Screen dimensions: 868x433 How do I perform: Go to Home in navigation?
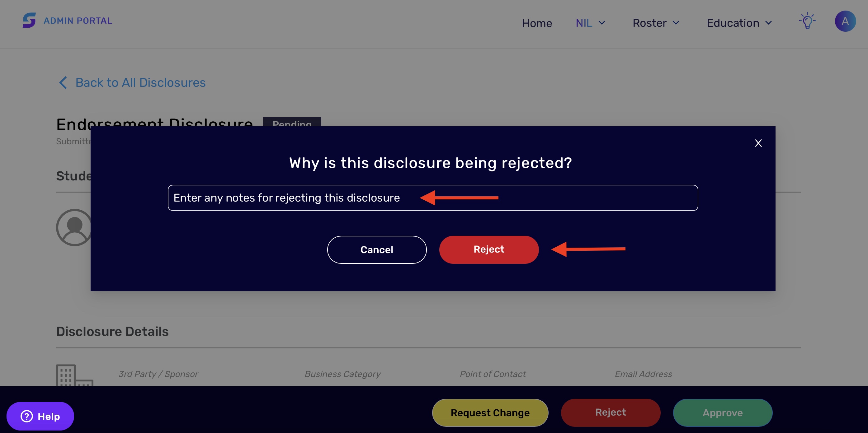[537, 23]
